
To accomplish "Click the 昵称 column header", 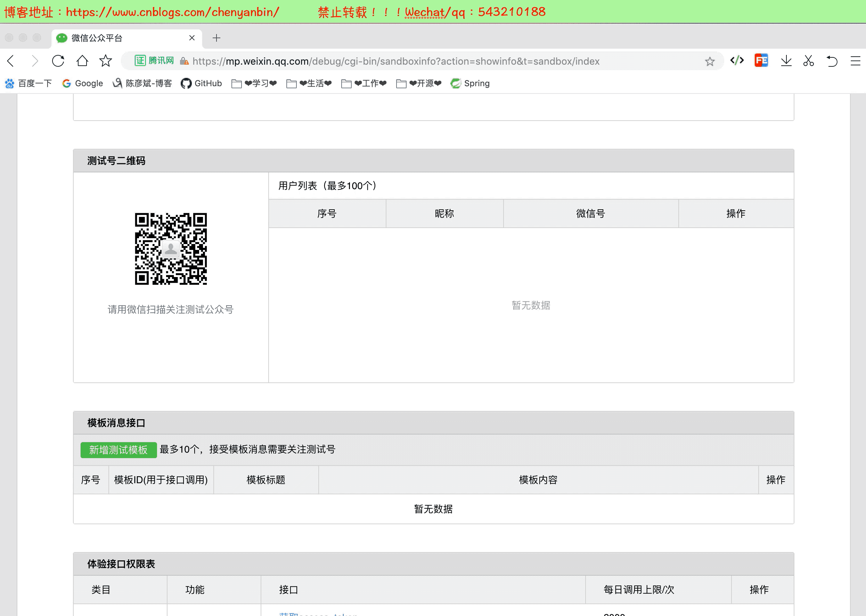I will pos(444,213).
